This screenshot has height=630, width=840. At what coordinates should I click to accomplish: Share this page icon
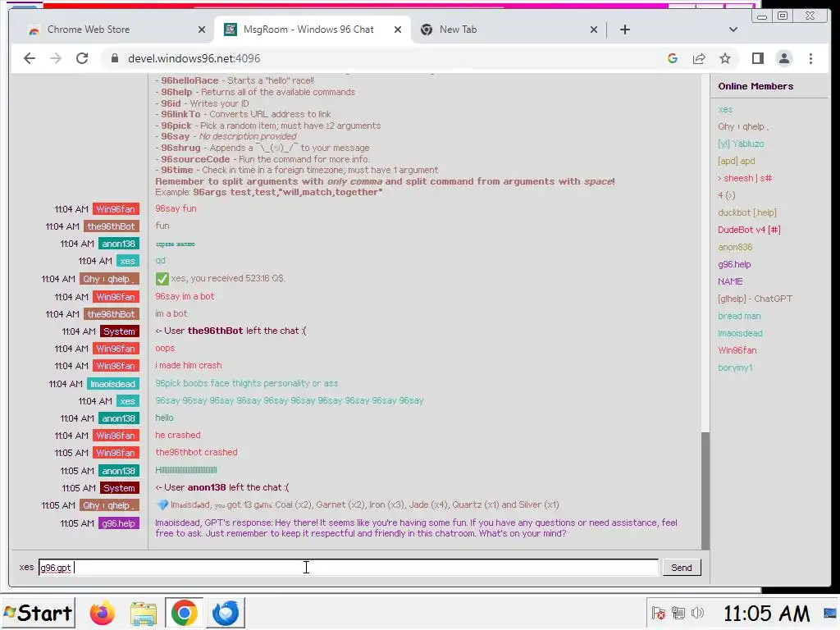(x=699, y=58)
